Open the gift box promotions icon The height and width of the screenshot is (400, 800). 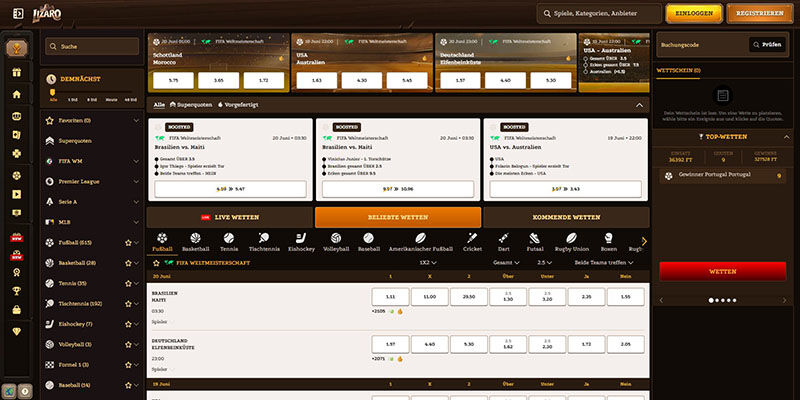coord(17,72)
